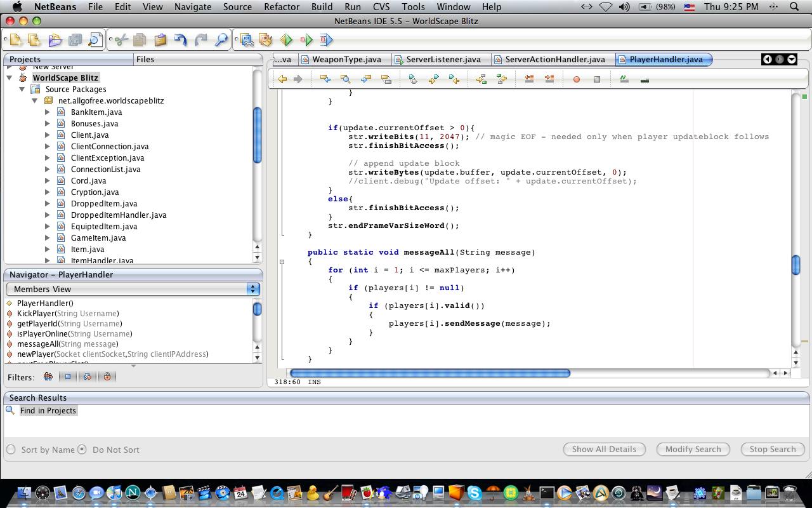Viewport: 812px width, 508px height.
Task: Select Cryption.java in the Projects tree
Action: click(x=95, y=192)
